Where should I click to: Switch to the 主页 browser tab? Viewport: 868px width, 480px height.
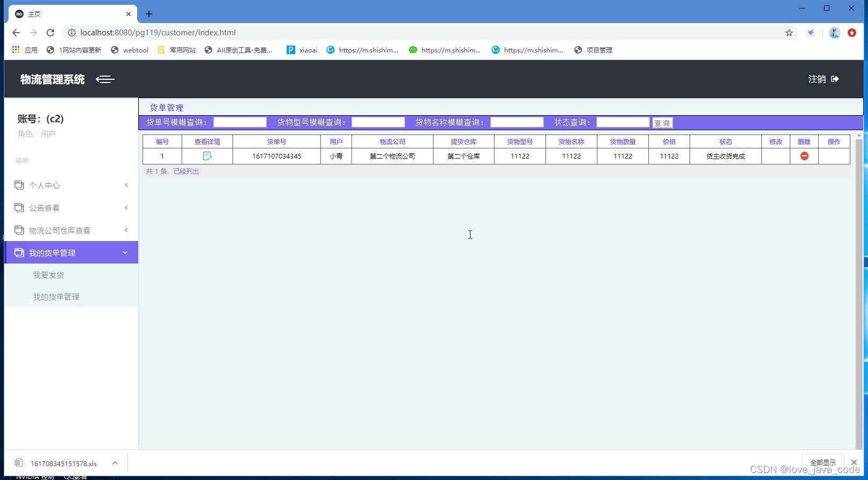[x=73, y=14]
